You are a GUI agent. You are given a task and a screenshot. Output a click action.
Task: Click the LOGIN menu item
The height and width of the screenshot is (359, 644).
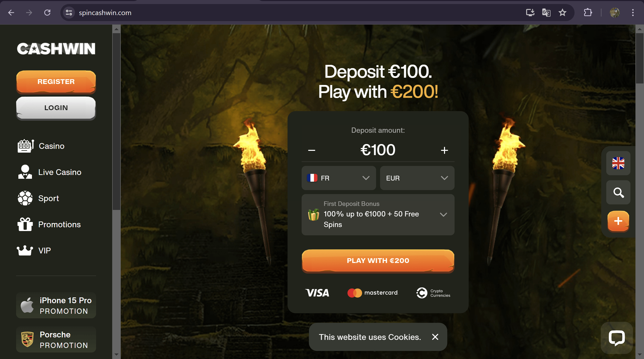coord(56,107)
